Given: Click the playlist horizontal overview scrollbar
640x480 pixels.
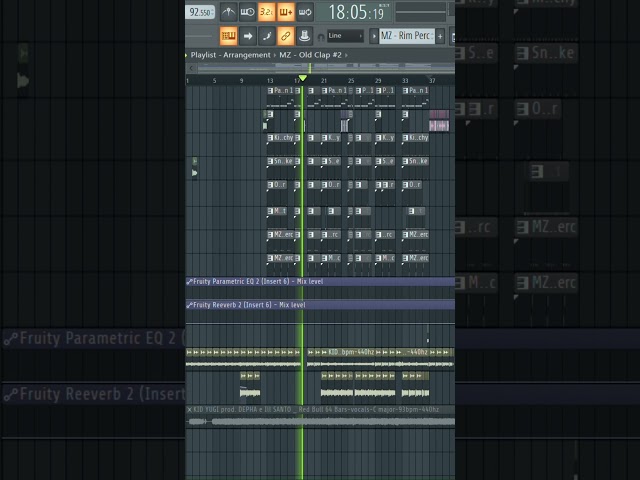Looking at the screenshot, I should point(326,68).
